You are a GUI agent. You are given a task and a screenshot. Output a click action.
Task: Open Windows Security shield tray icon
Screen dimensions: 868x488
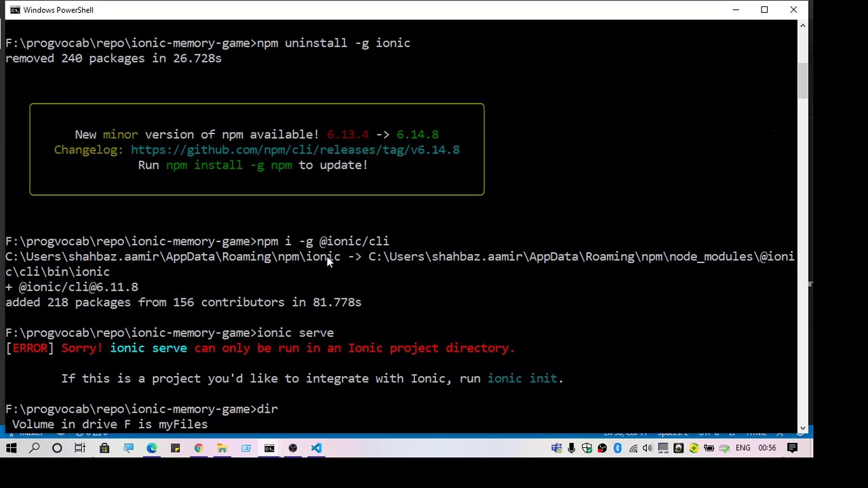[587, 448]
